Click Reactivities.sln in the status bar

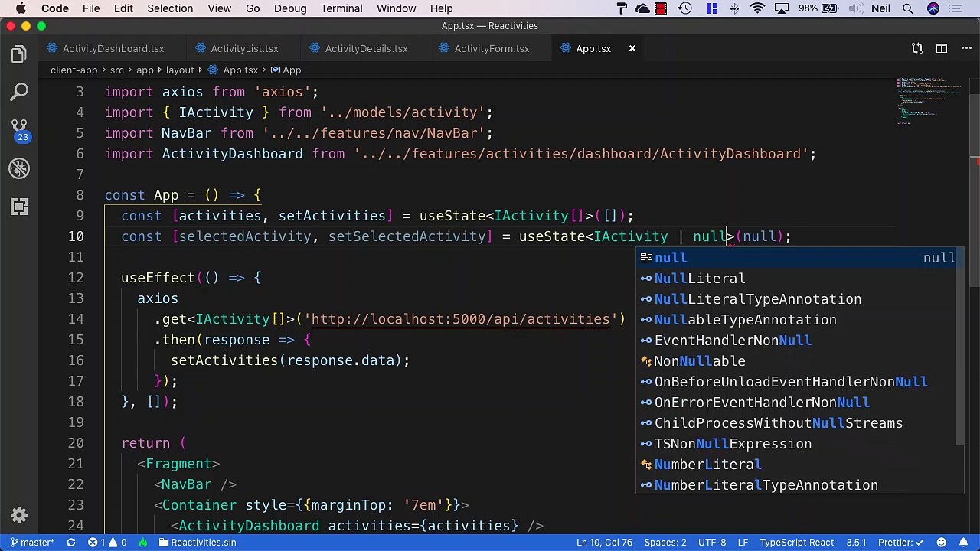(198, 542)
